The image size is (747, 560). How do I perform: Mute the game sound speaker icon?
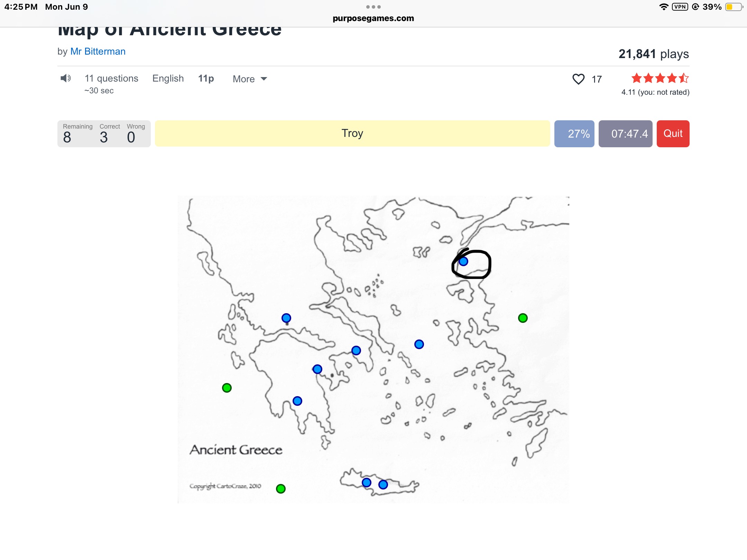point(65,78)
